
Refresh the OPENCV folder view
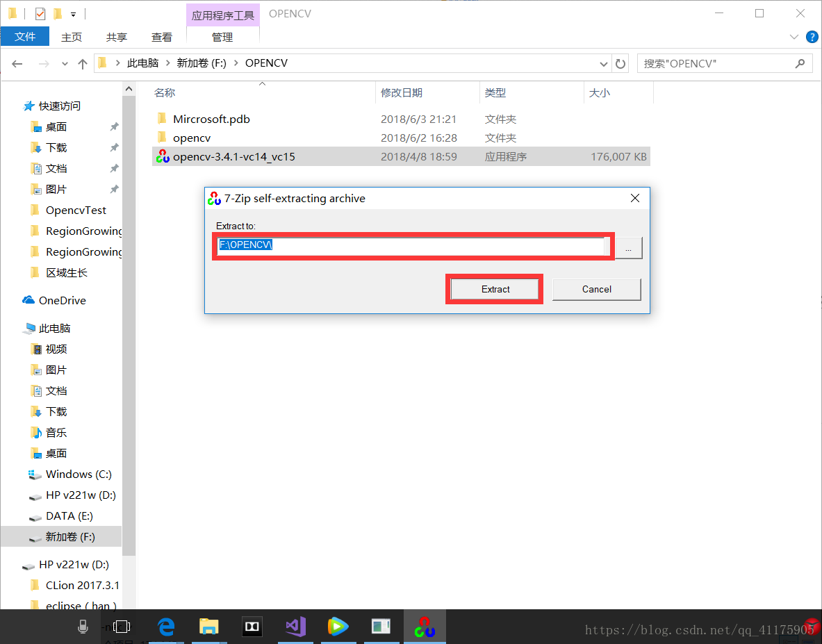point(620,64)
